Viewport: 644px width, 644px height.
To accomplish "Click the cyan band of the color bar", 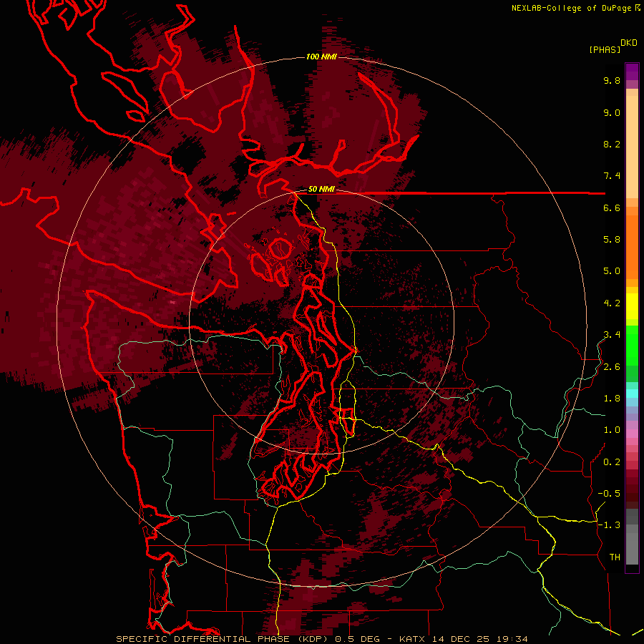I will click(632, 394).
